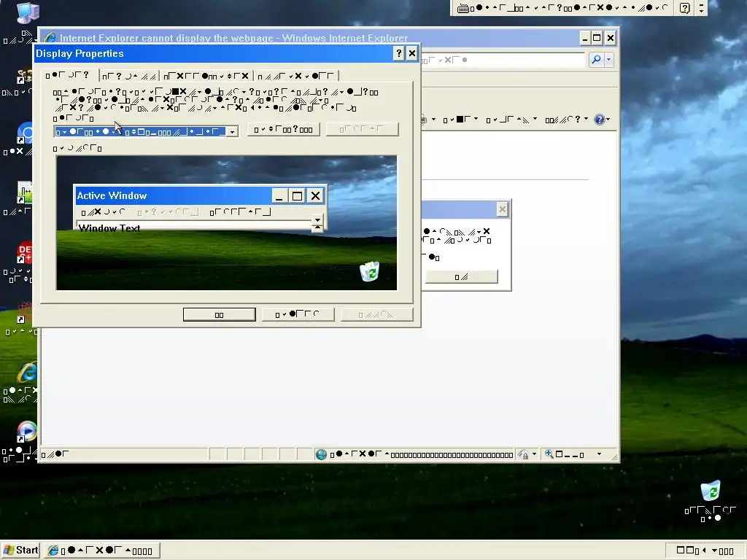Click the system tray clock
747x560 pixels.
(705, 551)
